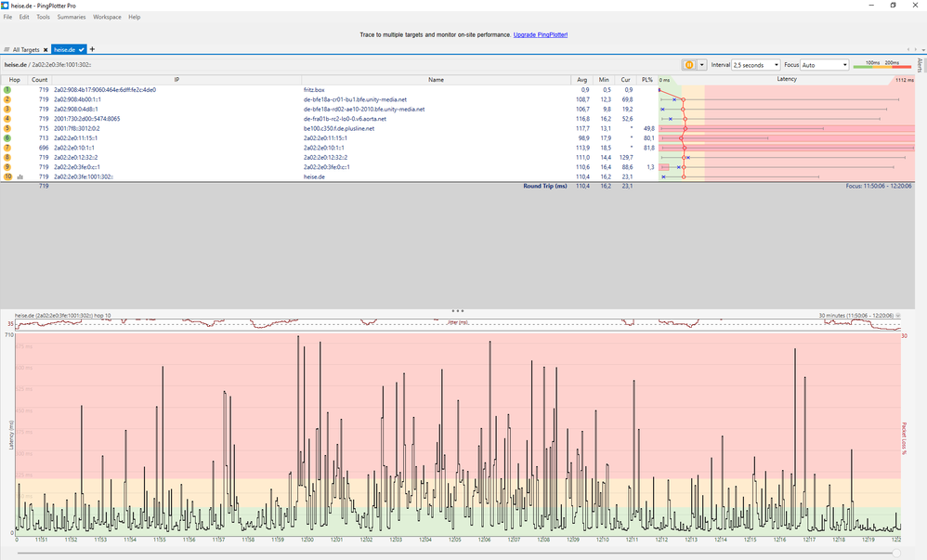Open the File menu

[x=7, y=17]
